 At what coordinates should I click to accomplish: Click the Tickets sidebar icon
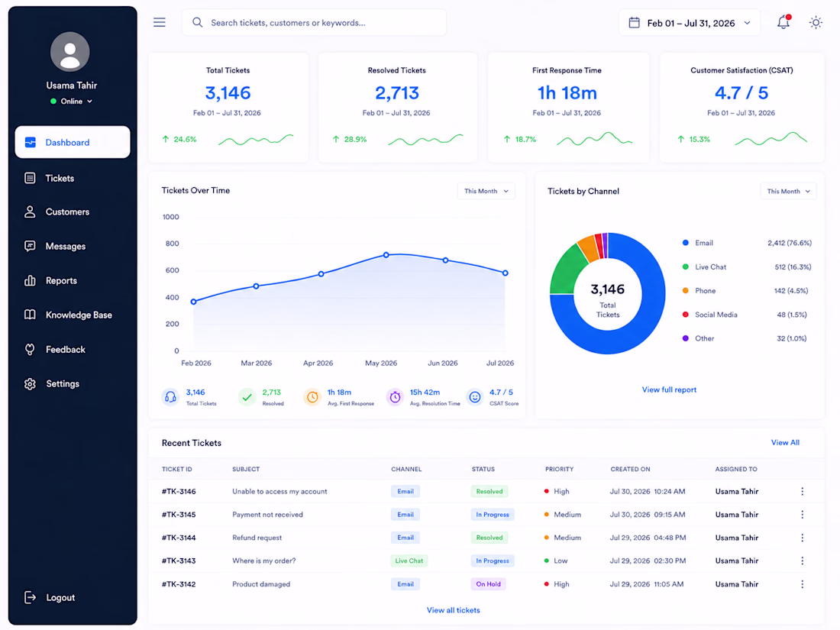click(x=30, y=178)
